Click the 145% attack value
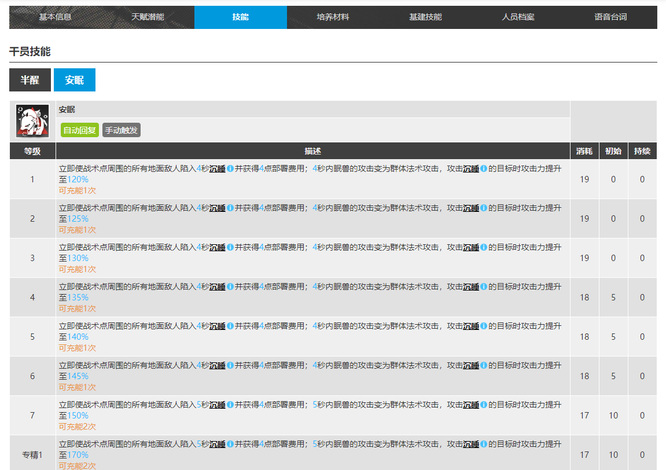The width and height of the screenshot is (666, 470). point(78,376)
